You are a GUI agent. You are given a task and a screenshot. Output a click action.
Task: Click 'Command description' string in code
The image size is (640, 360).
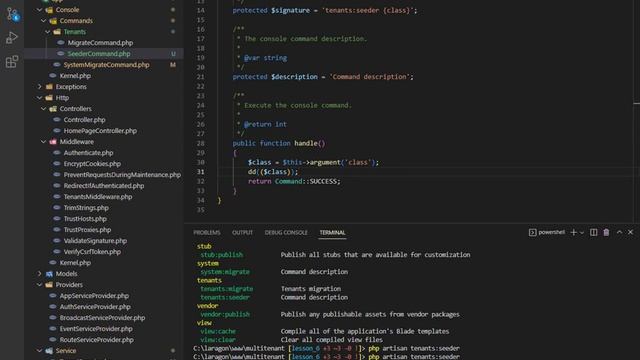369,77
